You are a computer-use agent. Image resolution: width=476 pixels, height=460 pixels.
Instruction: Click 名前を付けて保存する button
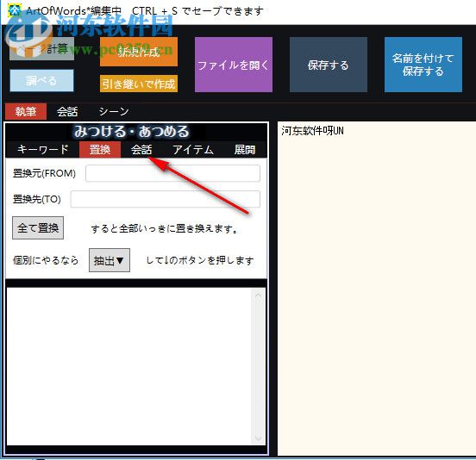pyautogui.click(x=423, y=65)
